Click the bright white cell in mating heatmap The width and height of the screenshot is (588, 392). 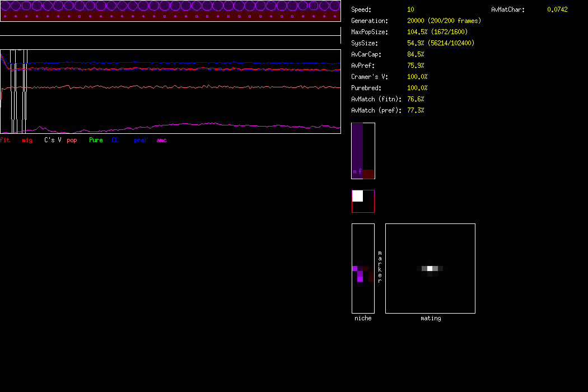[430, 268]
